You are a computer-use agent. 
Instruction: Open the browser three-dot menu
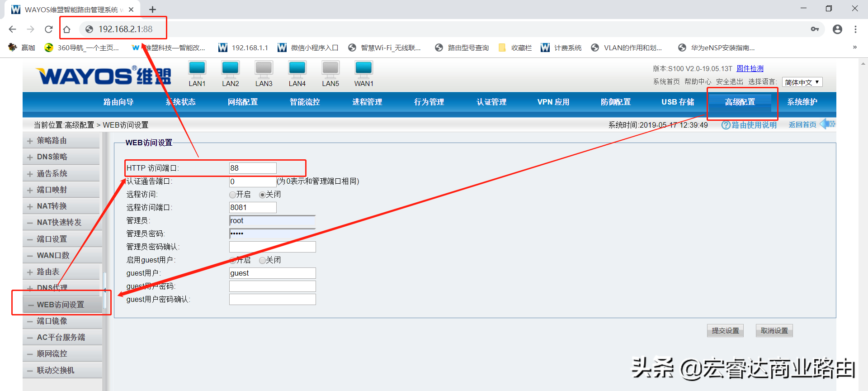click(855, 29)
